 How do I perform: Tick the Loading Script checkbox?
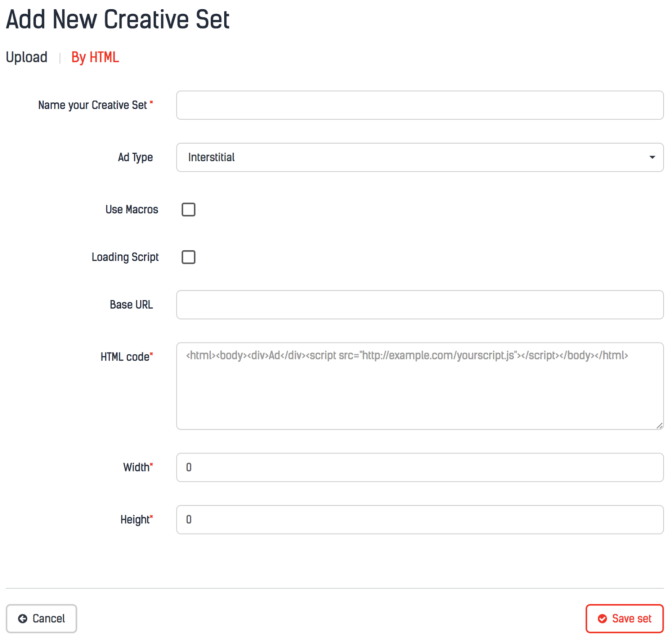coord(189,257)
